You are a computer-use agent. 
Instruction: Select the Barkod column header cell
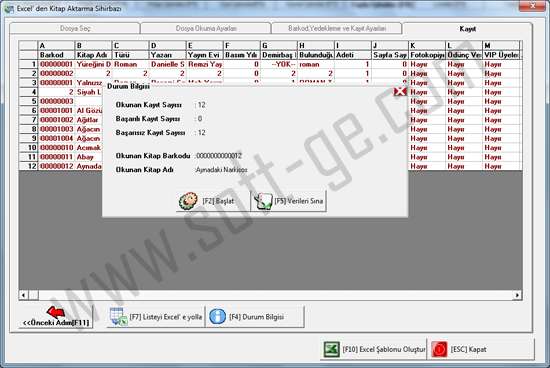56,55
